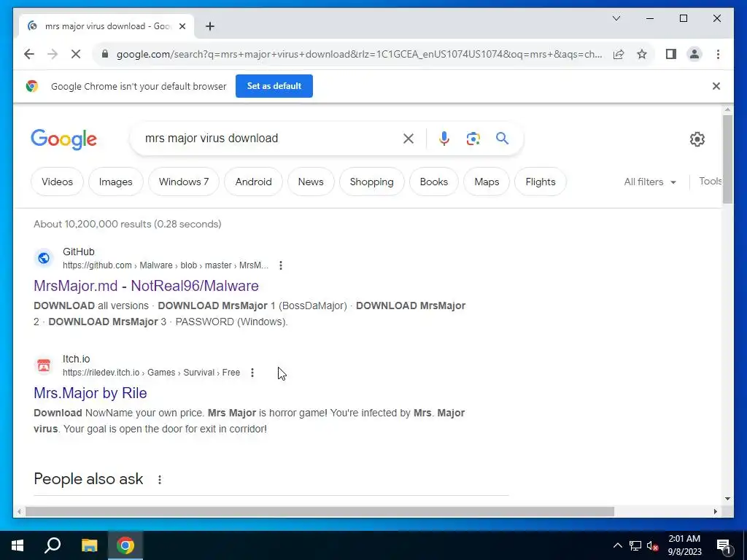The image size is (747, 560).
Task: Click the forward navigation arrow
Action: pos(53,54)
